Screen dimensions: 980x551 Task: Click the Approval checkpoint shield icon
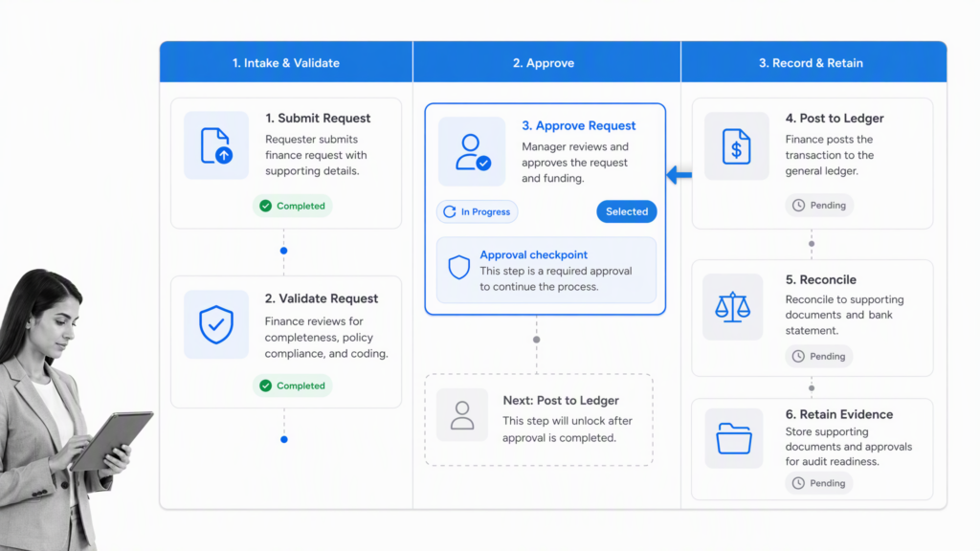(x=458, y=268)
